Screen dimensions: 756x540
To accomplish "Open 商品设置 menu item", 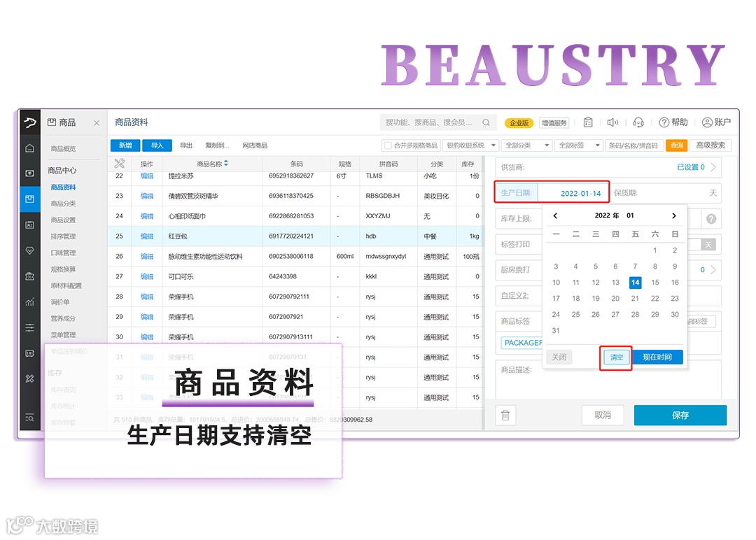I will point(63,220).
